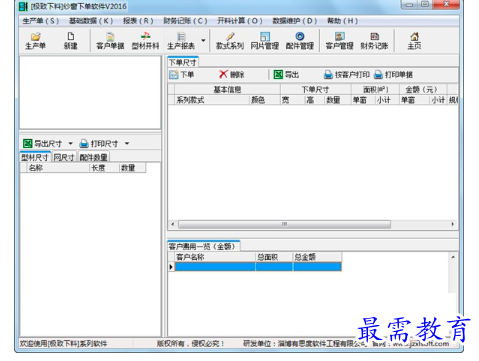Click the 下单 order button
479x361 pixels.
(182, 75)
